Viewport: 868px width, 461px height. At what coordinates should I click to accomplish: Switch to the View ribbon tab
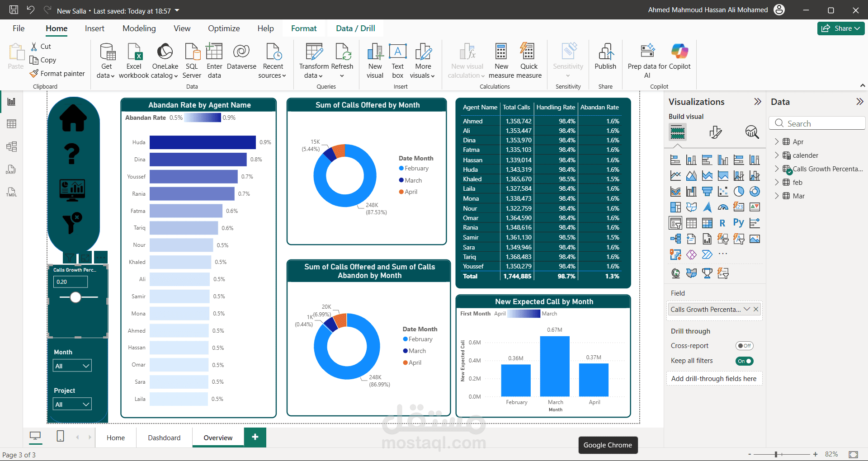182,28
